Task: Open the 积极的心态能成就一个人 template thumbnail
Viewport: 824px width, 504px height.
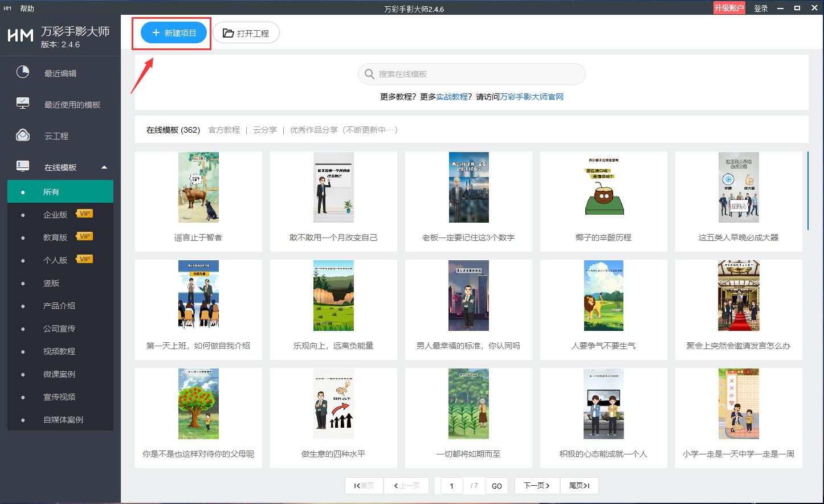Action: pyautogui.click(x=603, y=404)
